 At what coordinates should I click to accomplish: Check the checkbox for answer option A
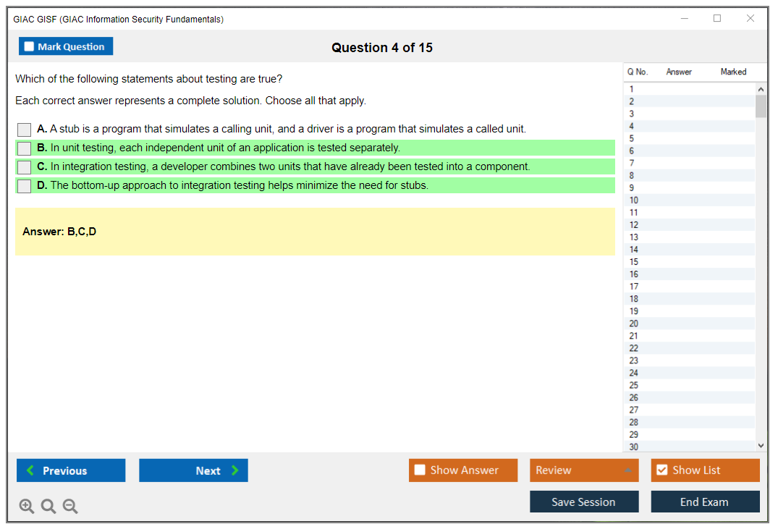(23, 130)
